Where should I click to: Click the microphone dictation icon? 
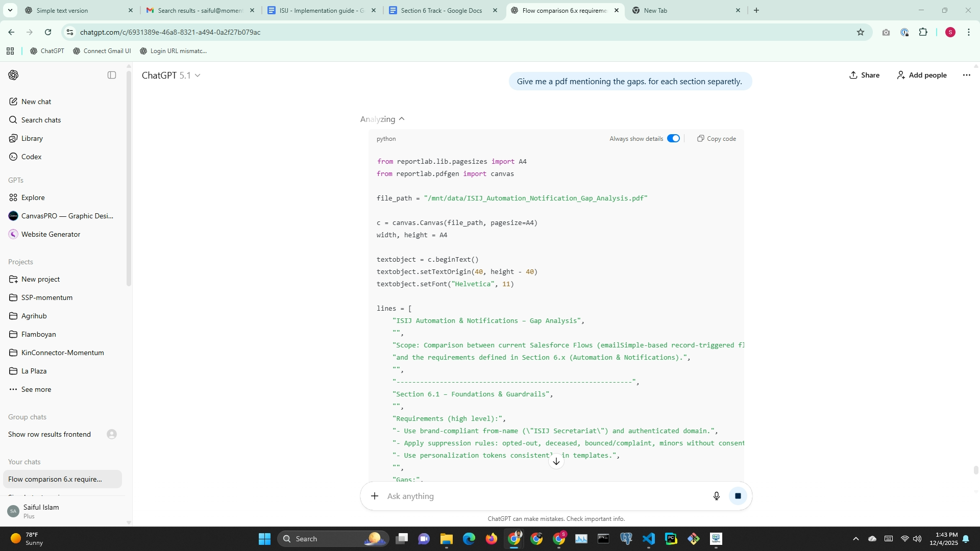coord(716,496)
